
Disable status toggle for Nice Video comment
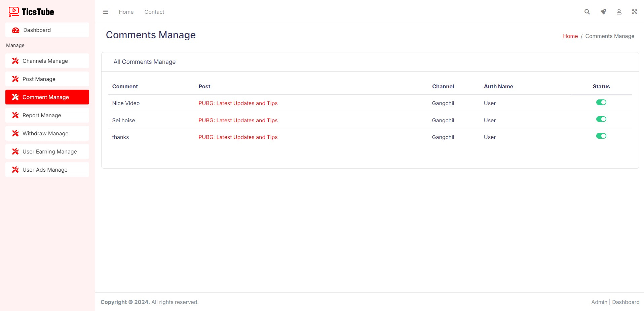pyautogui.click(x=601, y=102)
